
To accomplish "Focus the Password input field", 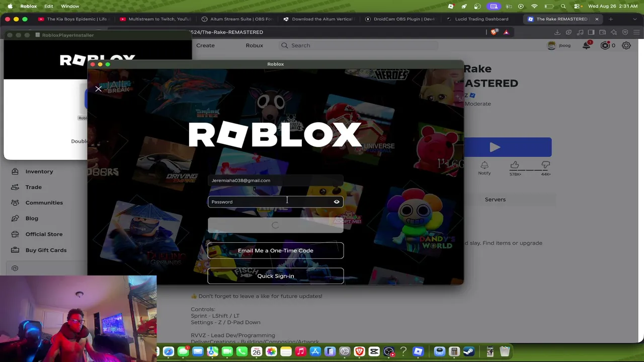I will (x=275, y=202).
